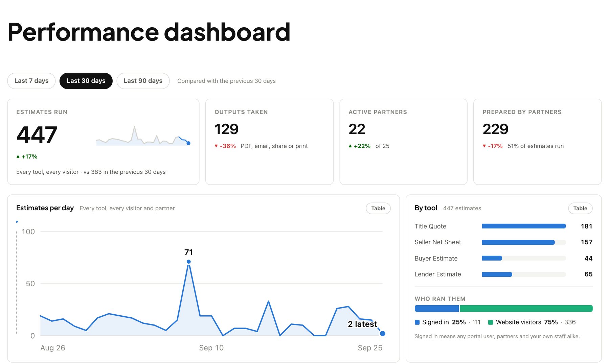
Task: Click the Performance dashboard title
Action: pyautogui.click(x=149, y=32)
